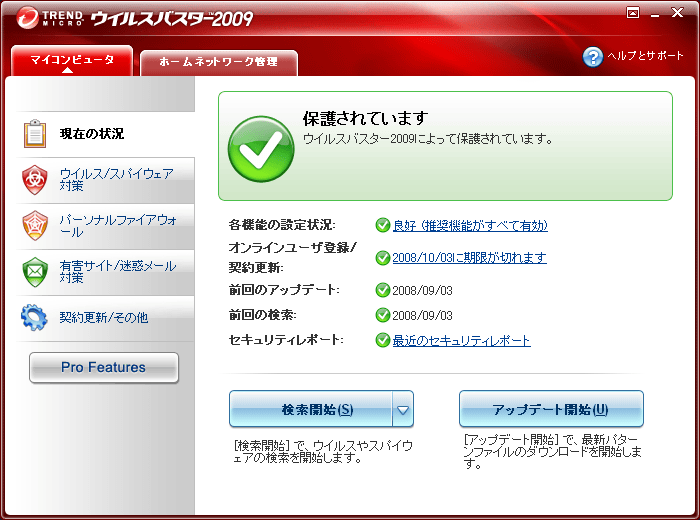
Task: Click green check in the 前回の検索 row
Action: [383, 315]
